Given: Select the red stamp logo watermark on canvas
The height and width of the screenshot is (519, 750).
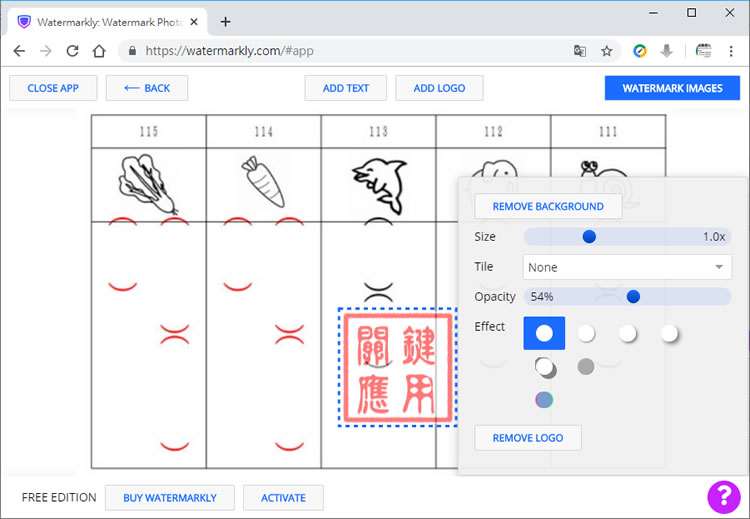Looking at the screenshot, I should click(397, 366).
